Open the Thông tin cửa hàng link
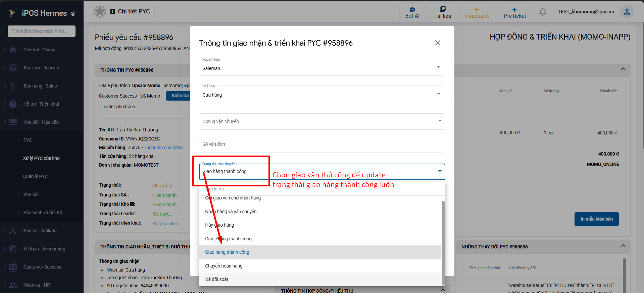 tap(163, 148)
